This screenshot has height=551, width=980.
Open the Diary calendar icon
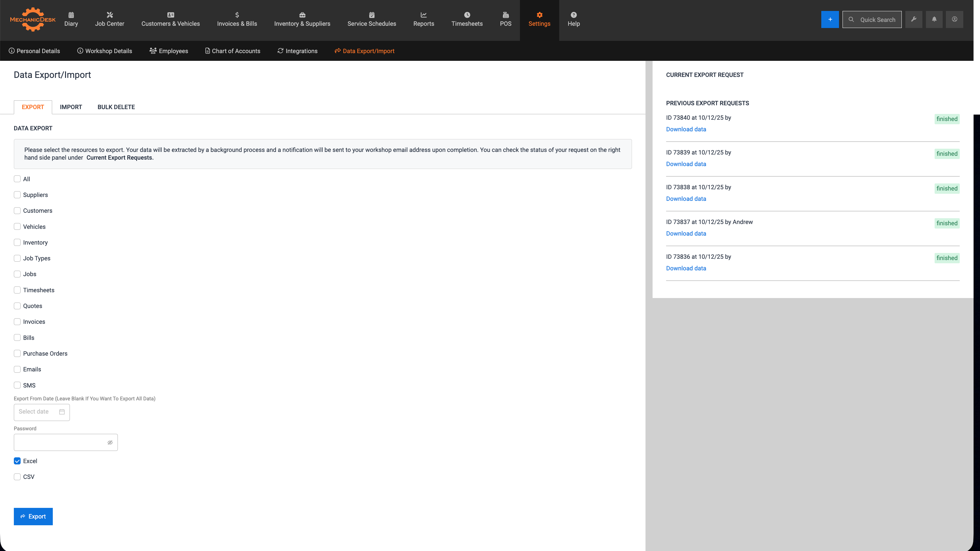[71, 15]
